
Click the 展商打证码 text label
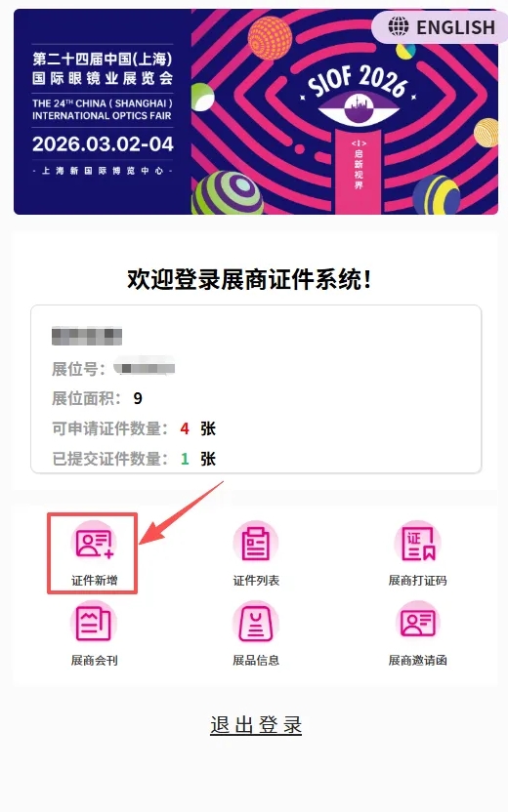coord(418,581)
